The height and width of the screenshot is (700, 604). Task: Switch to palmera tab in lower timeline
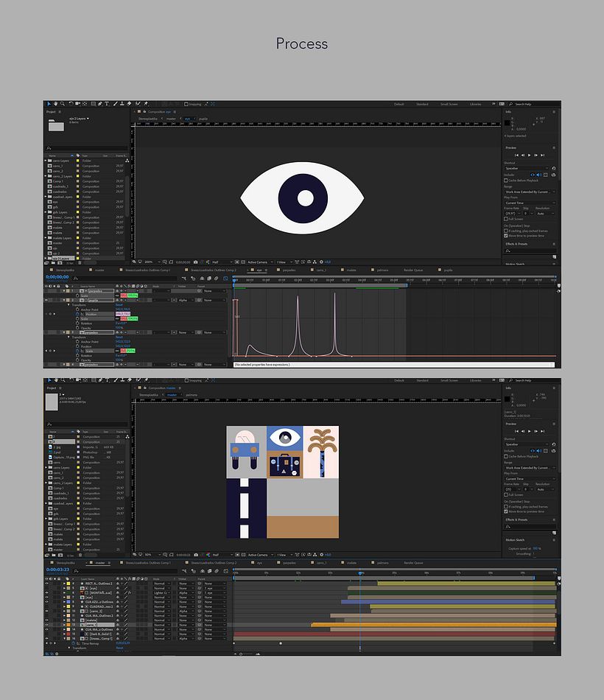(x=382, y=563)
